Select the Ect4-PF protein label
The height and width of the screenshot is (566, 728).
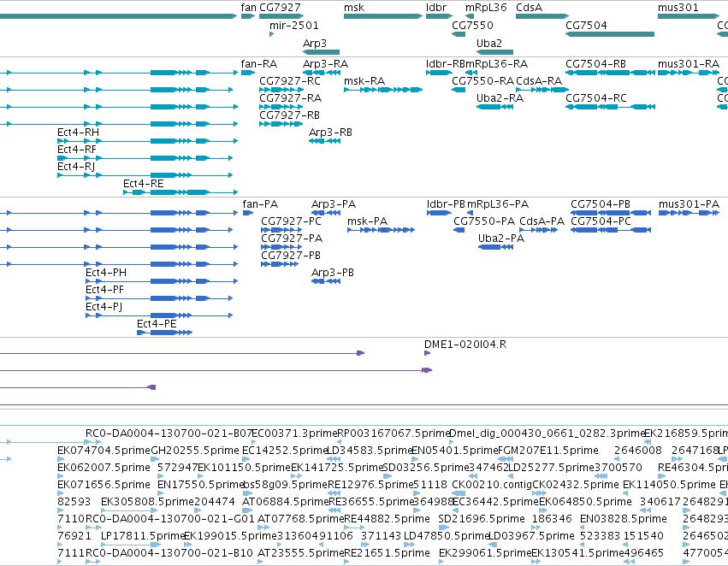tap(105, 290)
